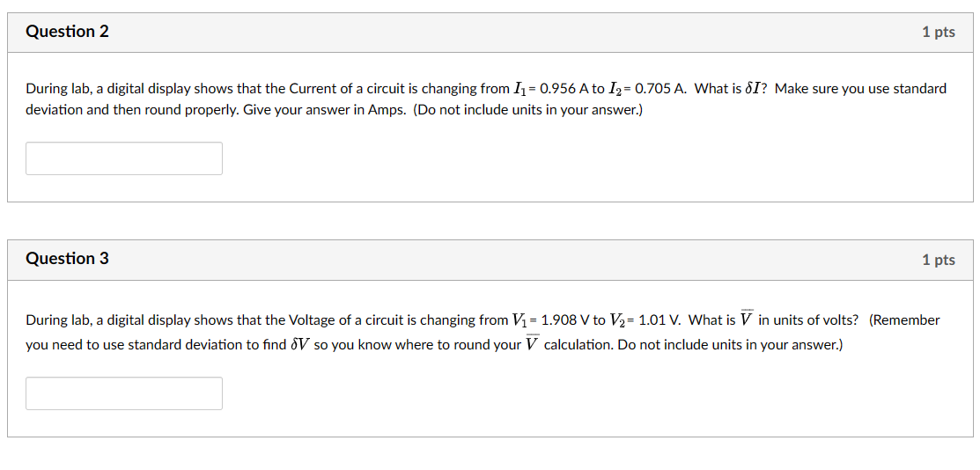This screenshot has width=980, height=470.
Task: Click the "1 pts" label of Question 2
Action: [938, 33]
